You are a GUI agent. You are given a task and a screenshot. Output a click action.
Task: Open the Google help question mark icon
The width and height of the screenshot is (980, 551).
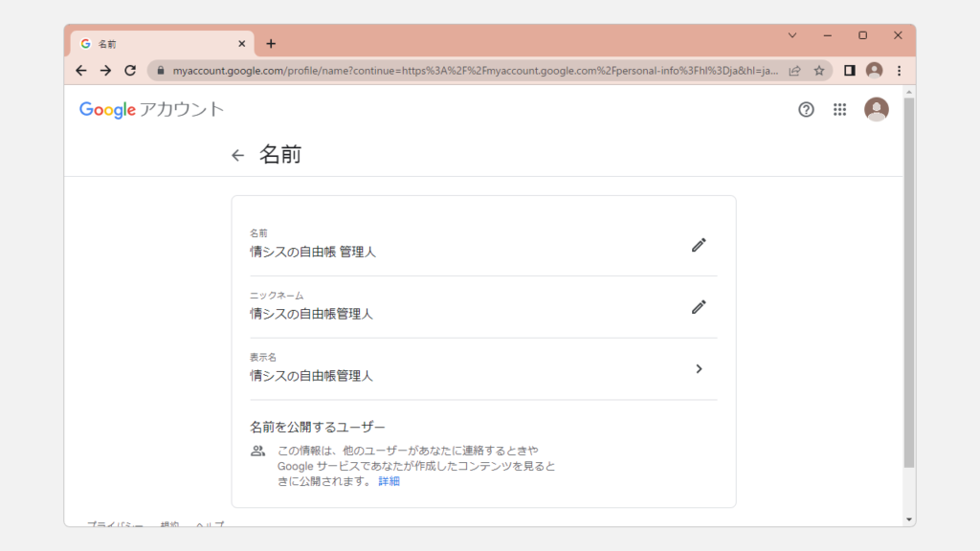click(x=806, y=109)
